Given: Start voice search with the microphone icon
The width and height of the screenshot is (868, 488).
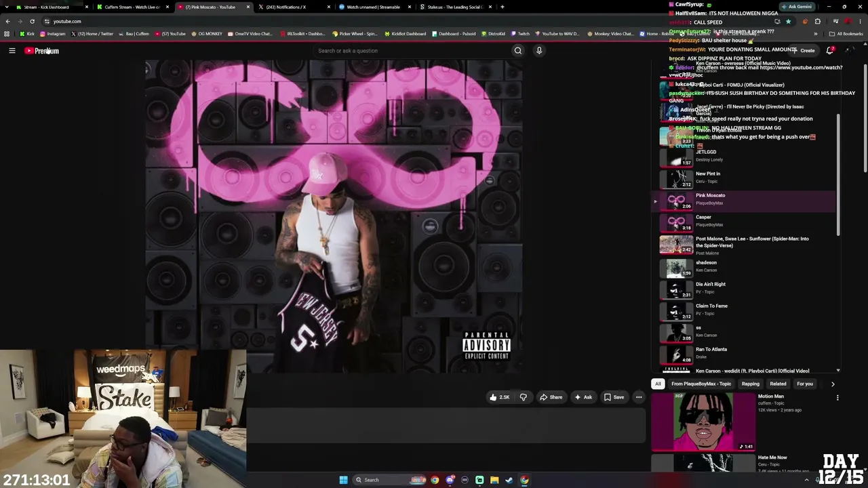Looking at the screenshot, I should (x=539, y=51).
